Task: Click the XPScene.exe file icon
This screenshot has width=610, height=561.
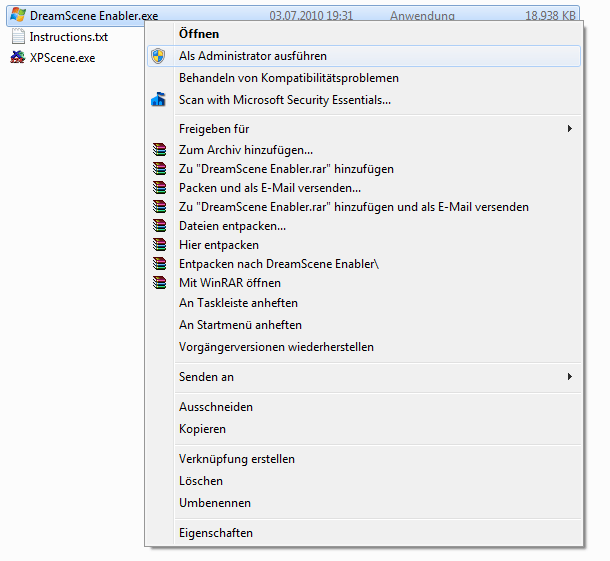Action: 17,58
